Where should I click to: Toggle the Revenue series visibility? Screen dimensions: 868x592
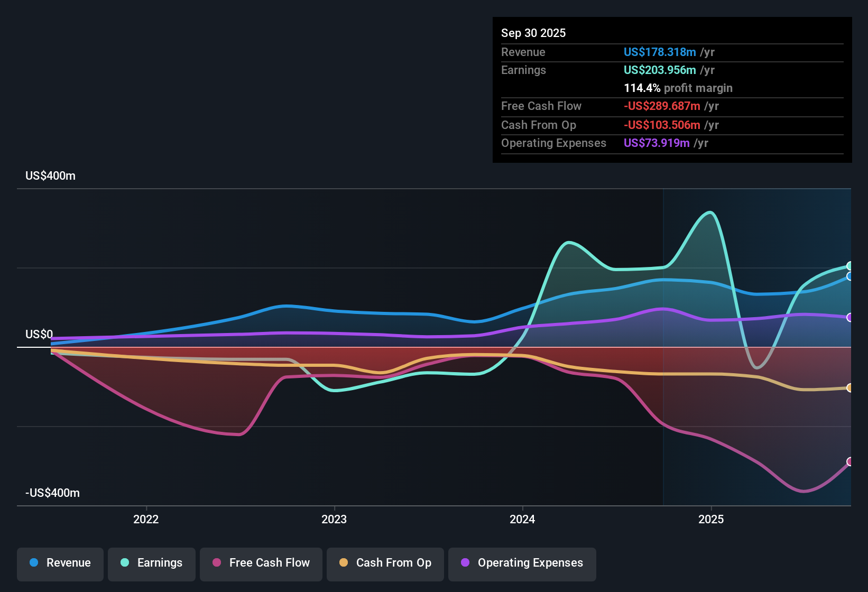[x=60, y=563]
